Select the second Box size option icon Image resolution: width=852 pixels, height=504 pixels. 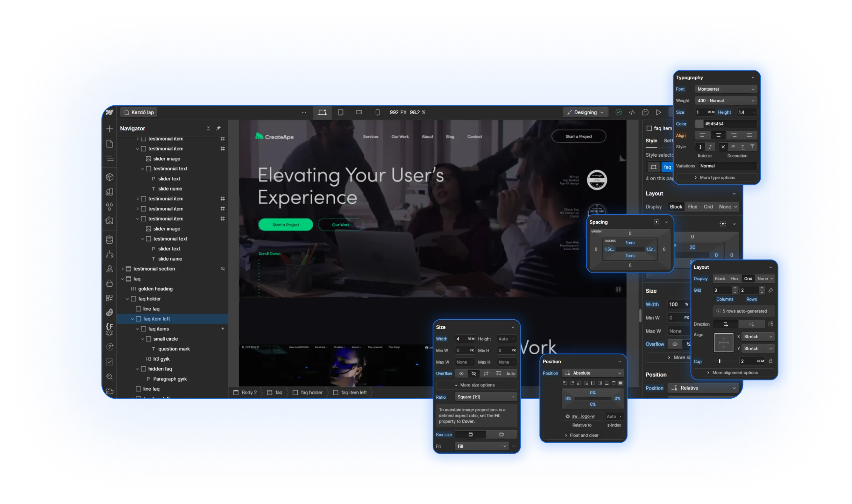pos(502,434)
